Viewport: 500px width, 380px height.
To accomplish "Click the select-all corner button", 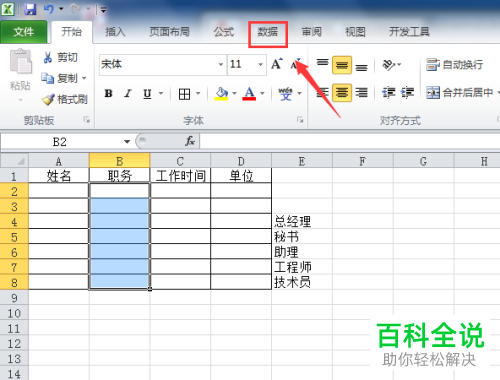I will (14, 161).
